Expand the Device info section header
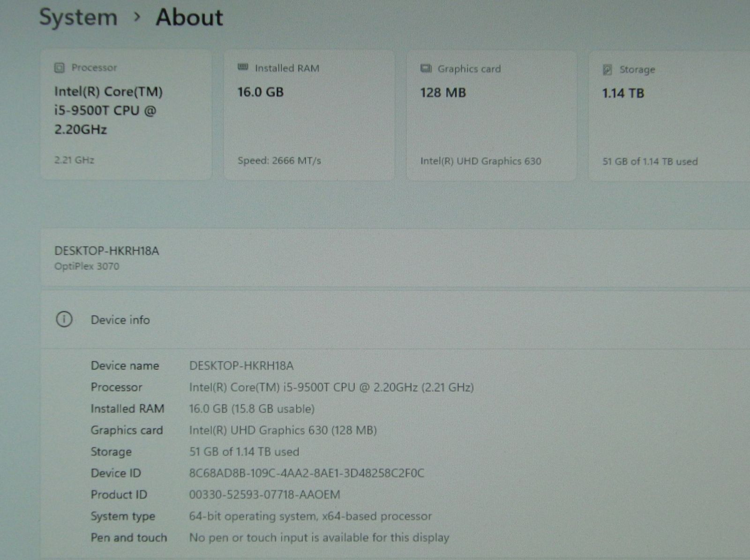The height and width of the screenshot is (560, 750). (395, 320)
